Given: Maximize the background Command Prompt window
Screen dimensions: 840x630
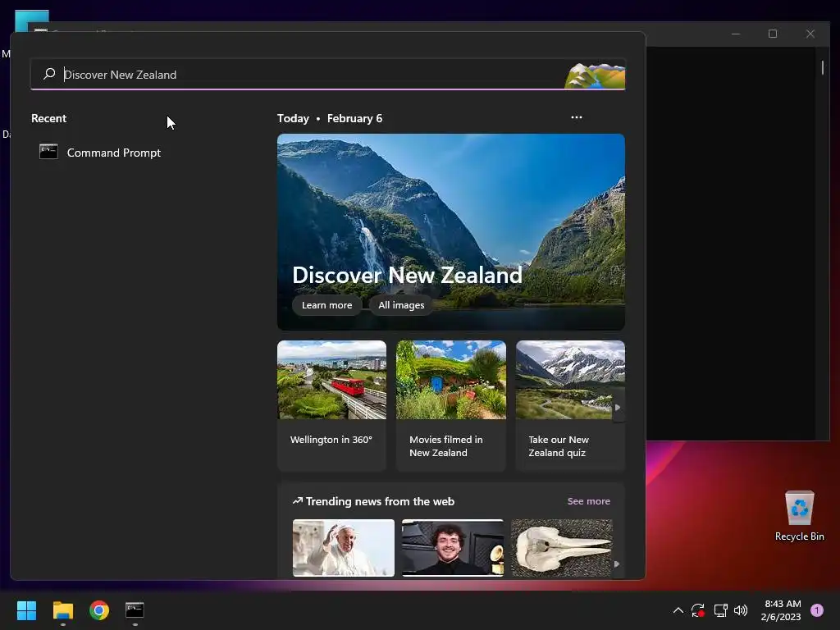Looking at the screenshot, I should (773, 34).
